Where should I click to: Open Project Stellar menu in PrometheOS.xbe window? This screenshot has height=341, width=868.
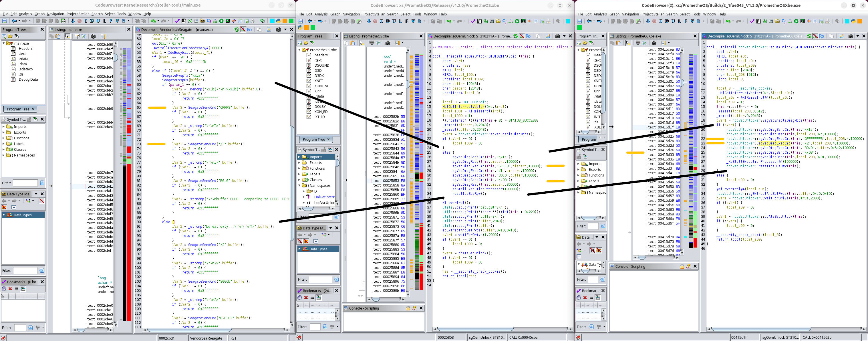pyautogui.click(x=373, y=14)
